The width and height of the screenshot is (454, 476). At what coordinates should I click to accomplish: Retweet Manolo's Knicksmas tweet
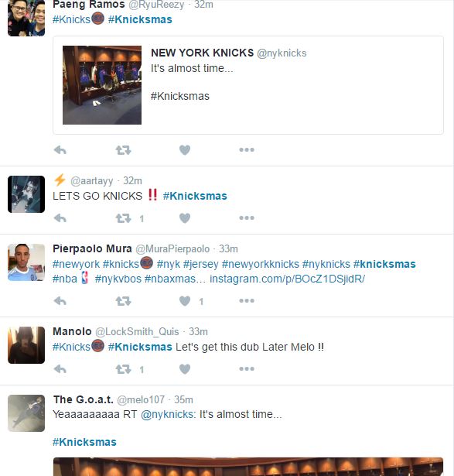(123, 369)
